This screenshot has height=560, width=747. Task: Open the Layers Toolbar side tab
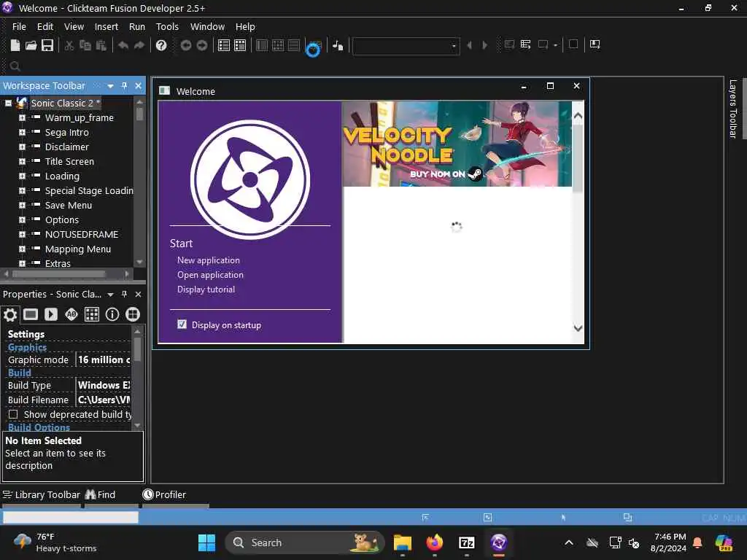coord(732,109)
